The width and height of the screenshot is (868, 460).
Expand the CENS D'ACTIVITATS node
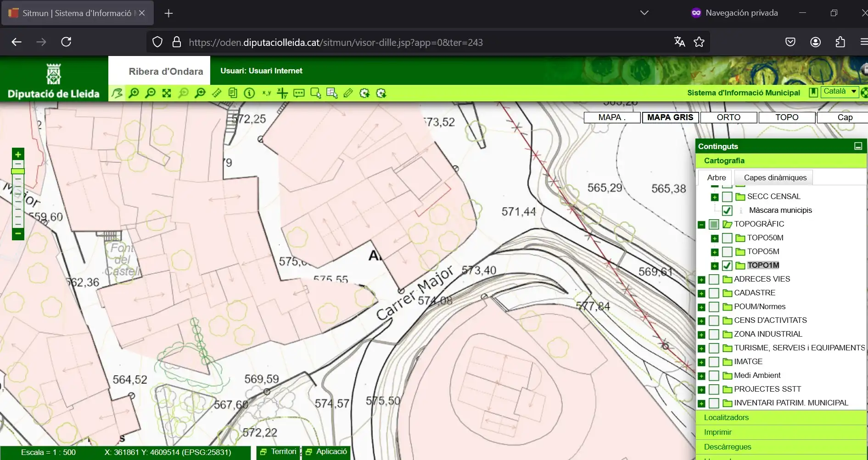pos(701,321)
